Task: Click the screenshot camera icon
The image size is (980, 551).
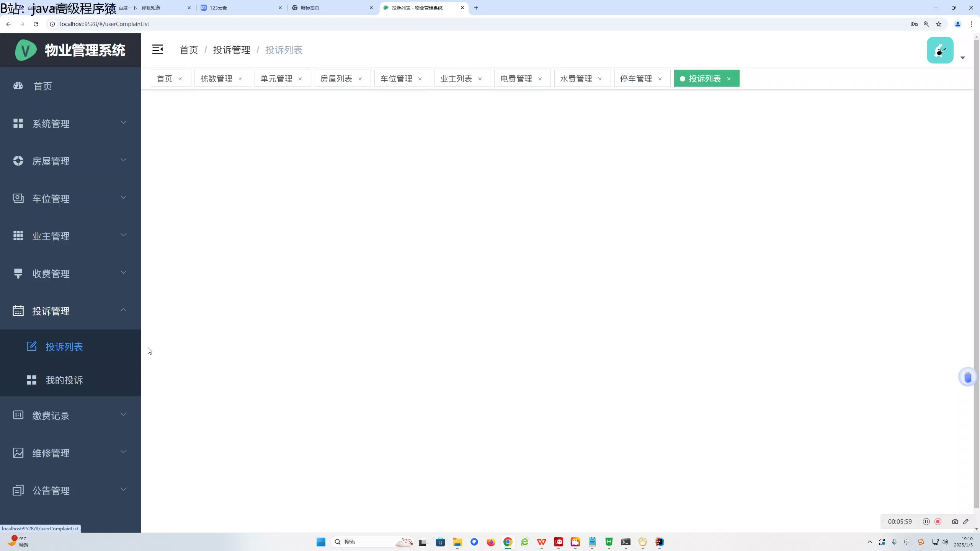Action: (955, 522)
